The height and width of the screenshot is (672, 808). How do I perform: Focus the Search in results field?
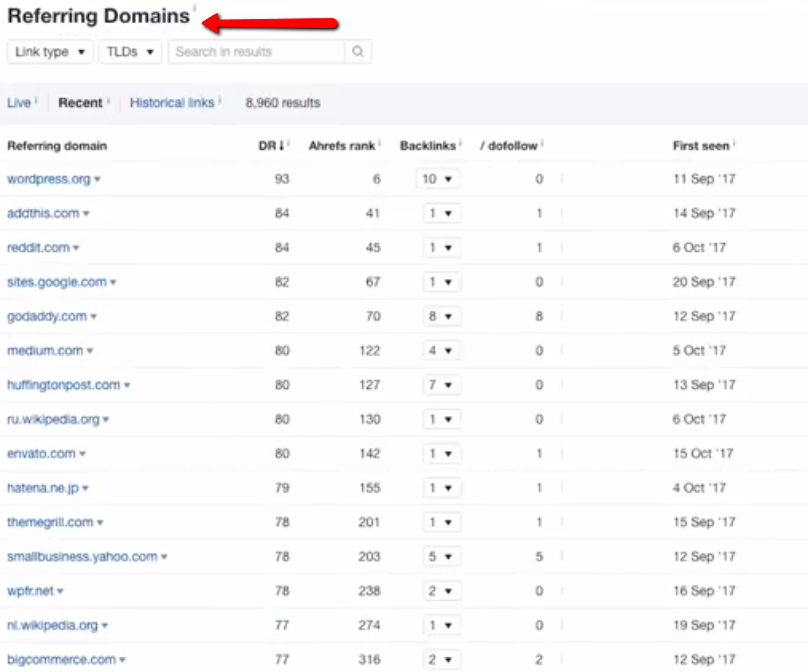coord(256,52)
